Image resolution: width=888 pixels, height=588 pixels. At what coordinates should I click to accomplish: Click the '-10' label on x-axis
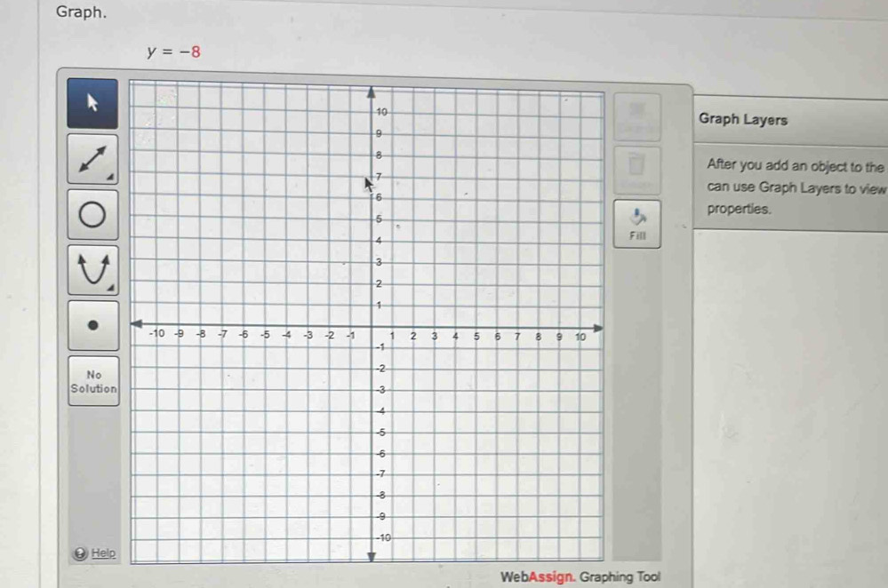click(156, 333)
